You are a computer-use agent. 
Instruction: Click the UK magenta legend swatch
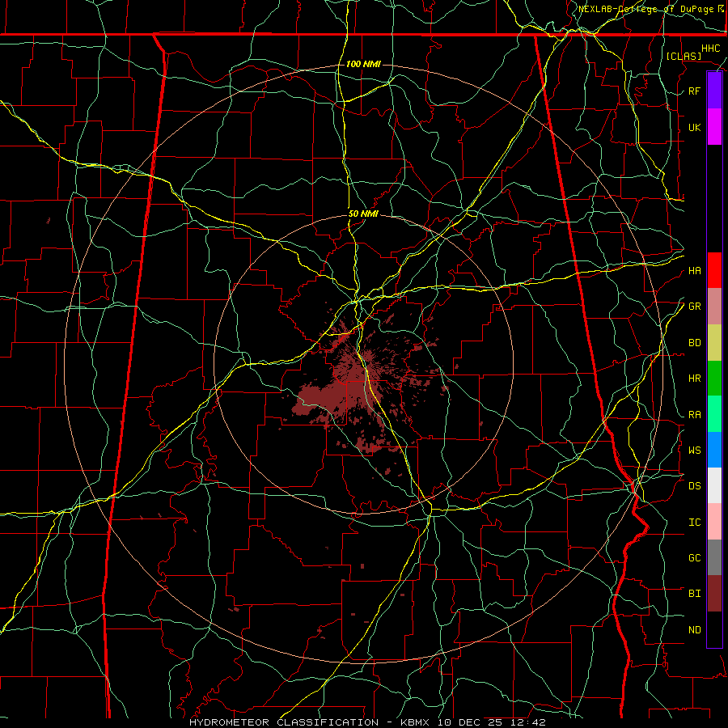714,127
